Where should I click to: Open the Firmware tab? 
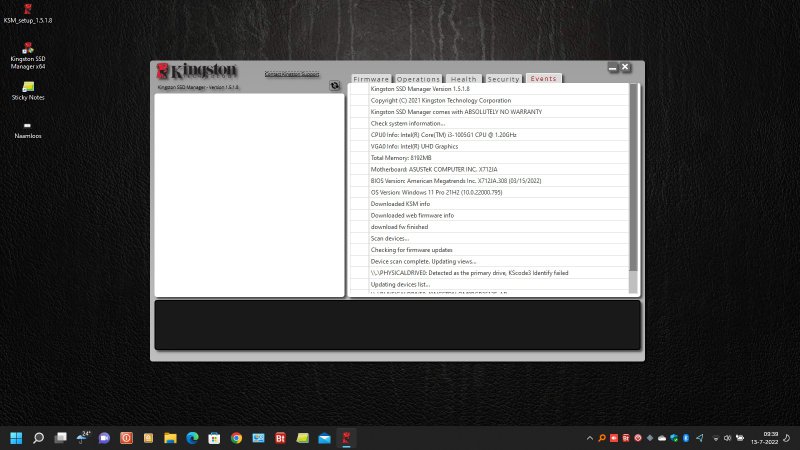(371, 78)
